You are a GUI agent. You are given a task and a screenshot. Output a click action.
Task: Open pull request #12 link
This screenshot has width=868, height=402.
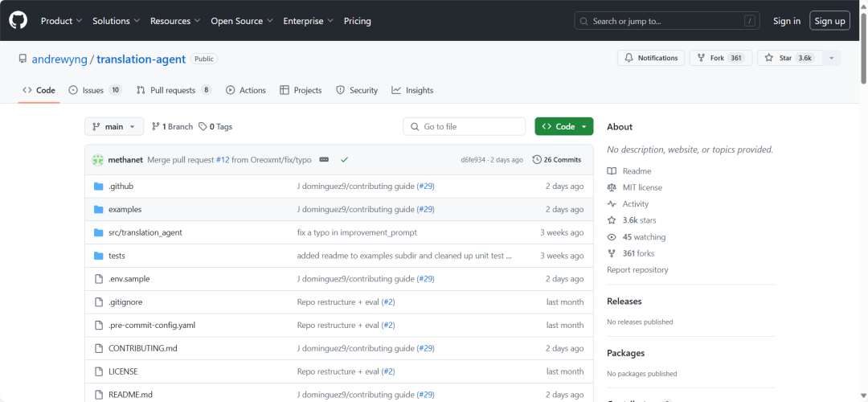(x=223, y=159)
